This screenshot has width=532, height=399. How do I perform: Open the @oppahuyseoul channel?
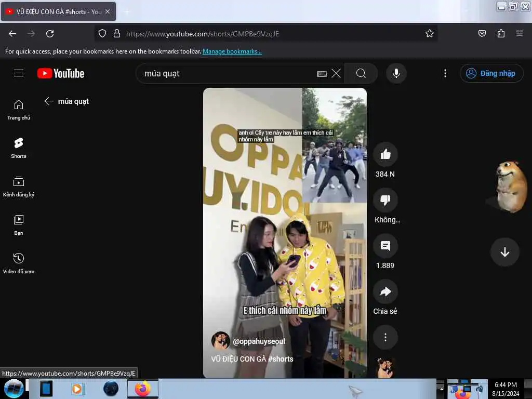pos(259,341)
